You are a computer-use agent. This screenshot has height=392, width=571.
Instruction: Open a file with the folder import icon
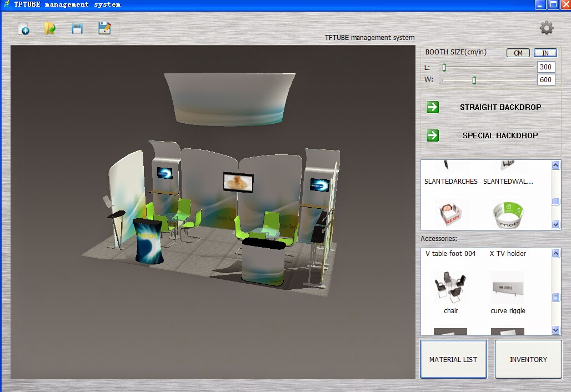click(50, 28)
